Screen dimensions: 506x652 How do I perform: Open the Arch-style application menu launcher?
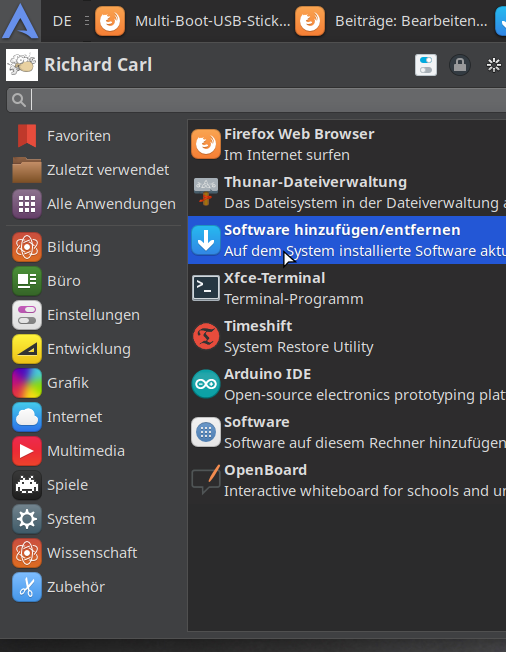coord(20,20)
